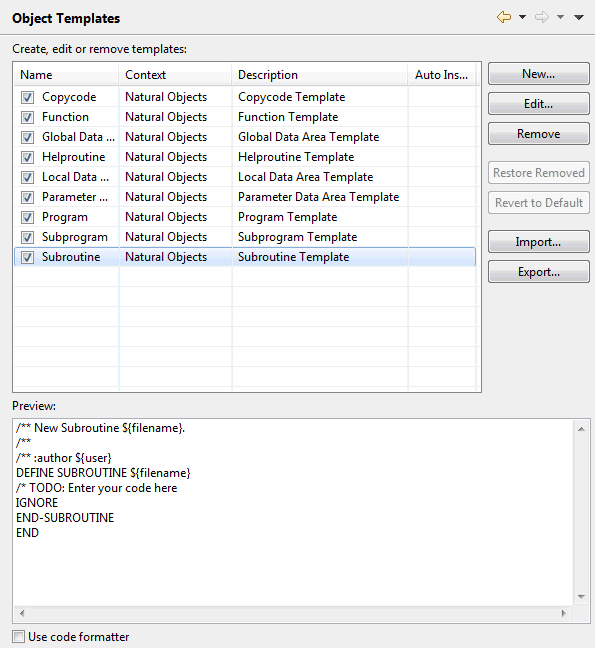Select the Global Data ... row name

79,137
